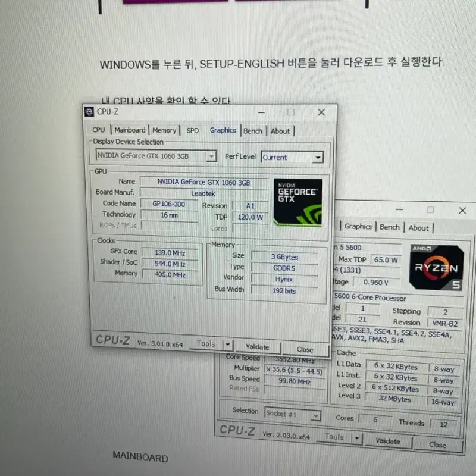
Task: Click the GPU Name field value
Action: pos(203,182)
